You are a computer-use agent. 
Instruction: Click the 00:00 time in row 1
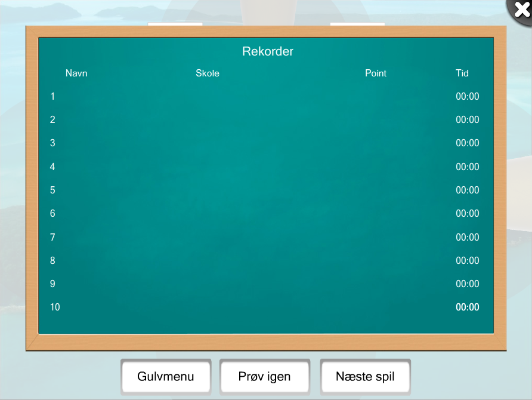[467, 97]
